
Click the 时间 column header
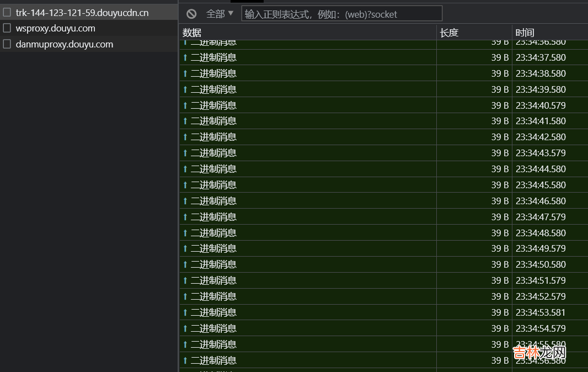(525, 33)
